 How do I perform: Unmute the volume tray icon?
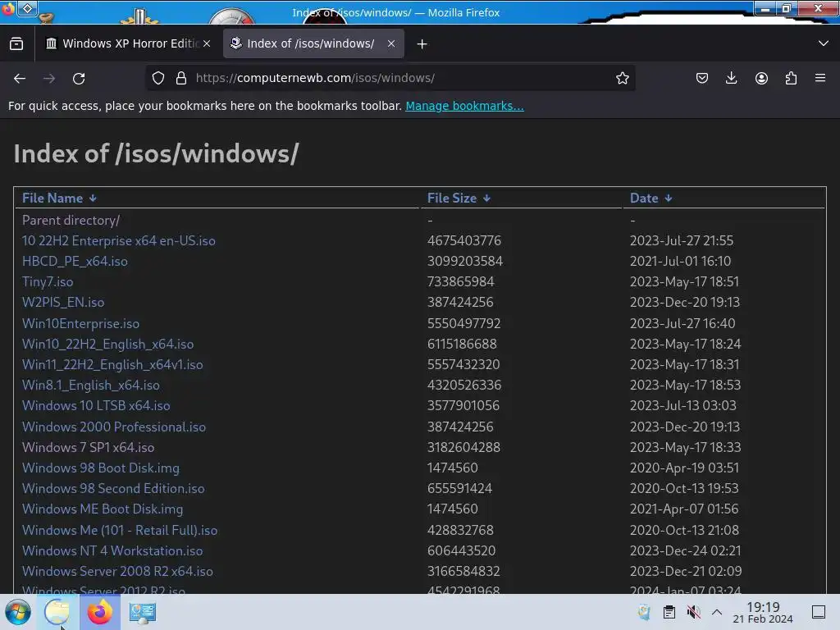click(694, 612)
